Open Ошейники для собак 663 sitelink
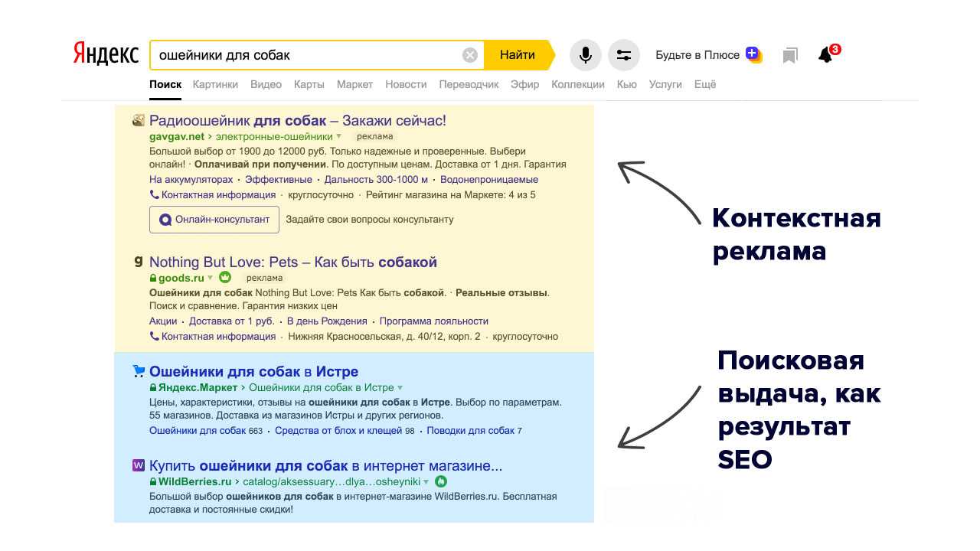The height and width of the screenshot is (551, 980). tap(206, 431)
